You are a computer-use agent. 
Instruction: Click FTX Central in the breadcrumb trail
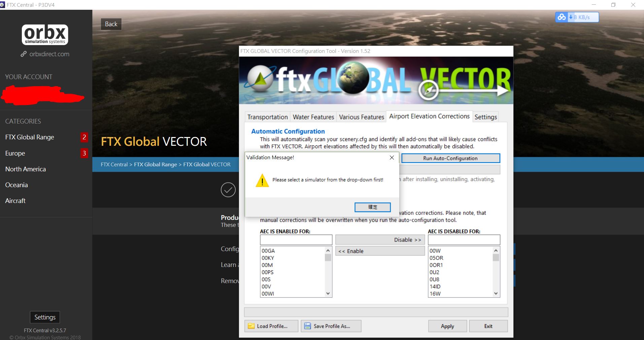[114, 164]
